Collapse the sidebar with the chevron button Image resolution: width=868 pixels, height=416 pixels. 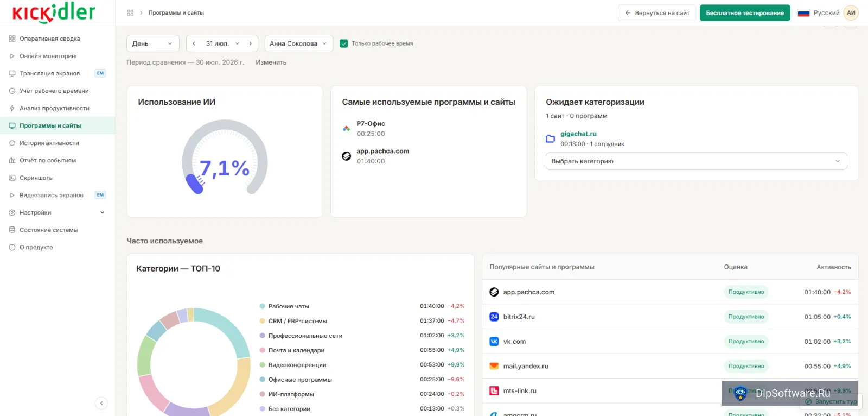101,403
